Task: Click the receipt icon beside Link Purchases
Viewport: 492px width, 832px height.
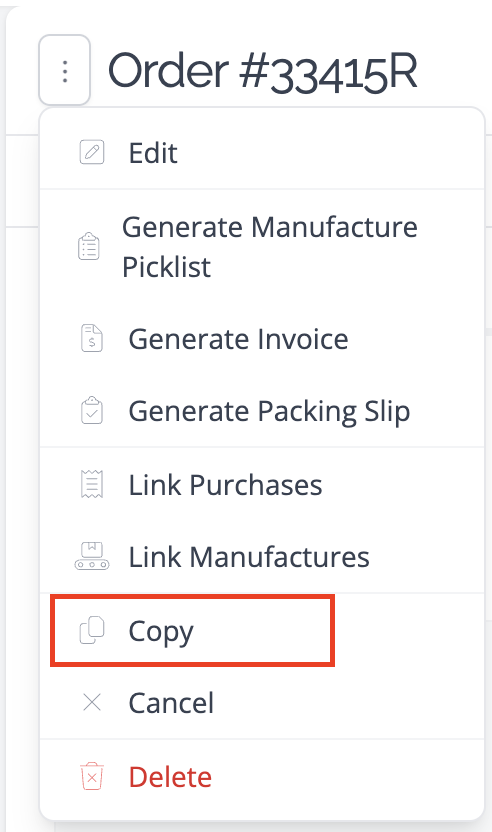Action: tap(92, 484)
